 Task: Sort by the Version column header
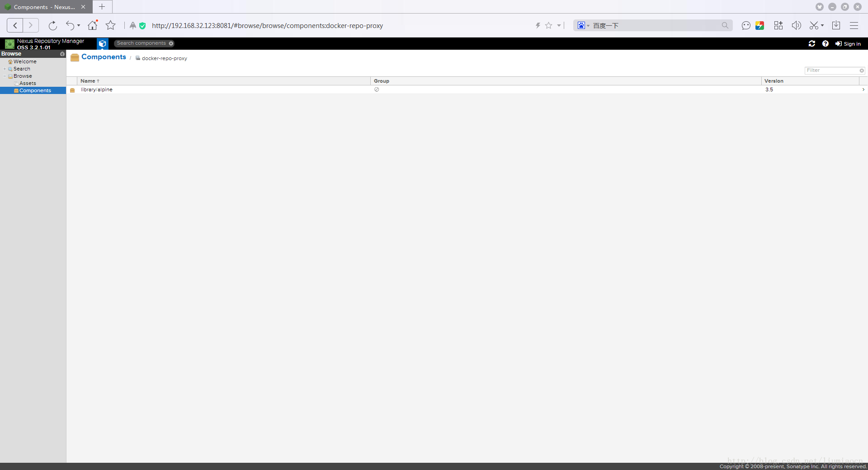[x=810, y=81]
